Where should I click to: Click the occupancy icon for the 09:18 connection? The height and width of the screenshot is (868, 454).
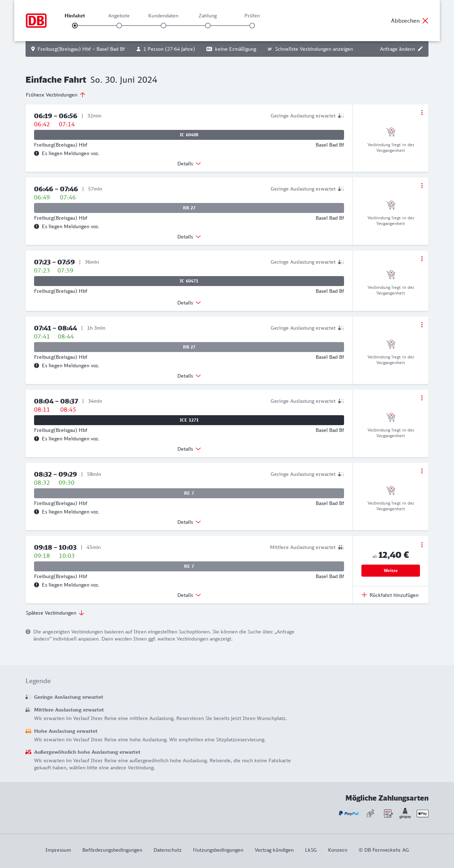pos(341,547)
